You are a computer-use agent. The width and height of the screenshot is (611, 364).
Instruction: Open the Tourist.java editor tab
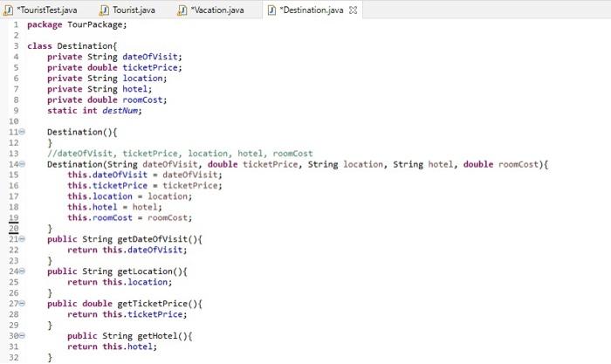pos(127,10)
